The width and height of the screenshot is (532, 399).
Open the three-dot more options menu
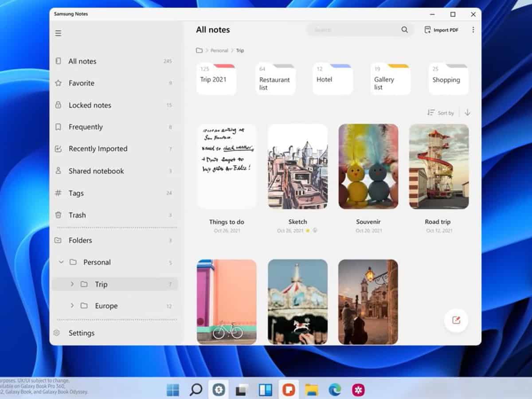tap(473, 30)
